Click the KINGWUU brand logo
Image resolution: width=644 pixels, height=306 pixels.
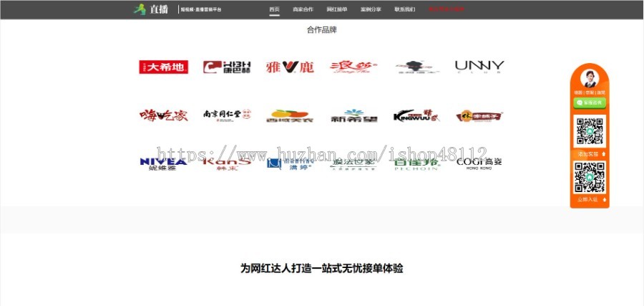[416, 115]
